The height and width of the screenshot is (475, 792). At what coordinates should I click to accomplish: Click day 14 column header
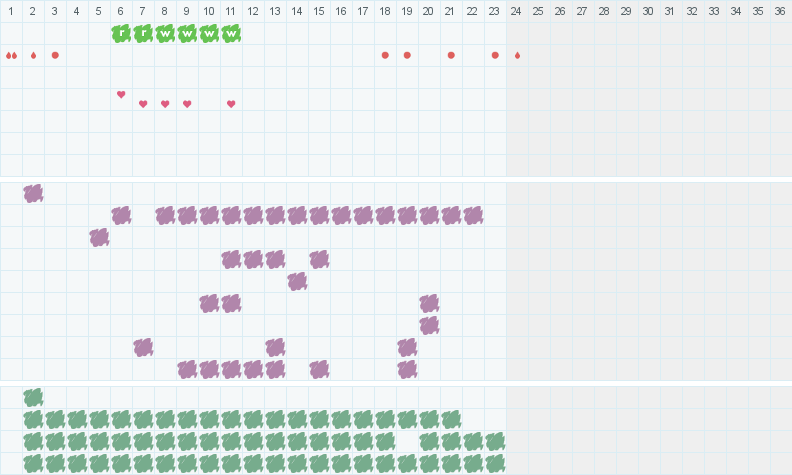[x=297, y=11]
